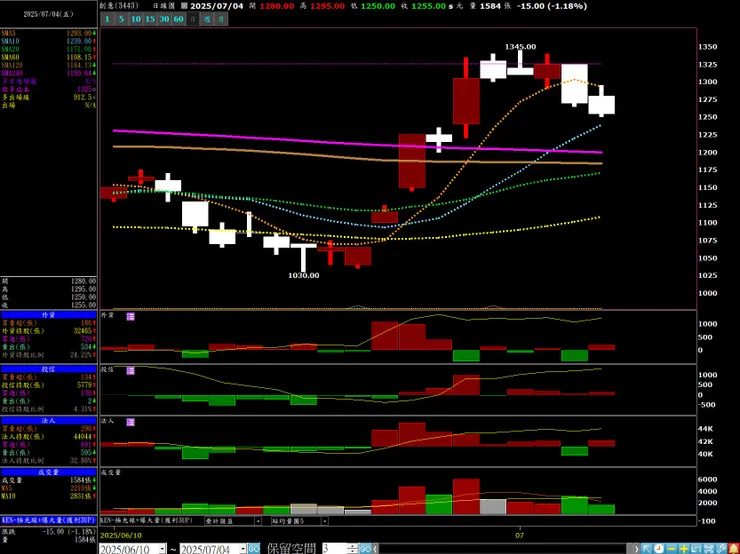This screenshot has height=554, width=740.
Task: Adjust the 保留空間 spinner arrows
Action: (x=353, y=549)
